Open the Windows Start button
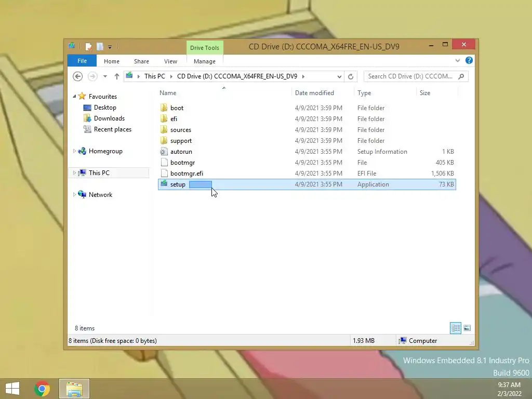 point(12,388)
